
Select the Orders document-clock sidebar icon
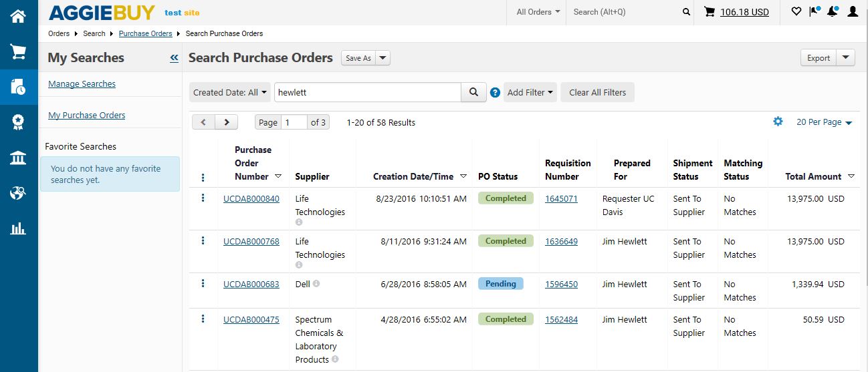pyautogui.click(x=18, y=87)
